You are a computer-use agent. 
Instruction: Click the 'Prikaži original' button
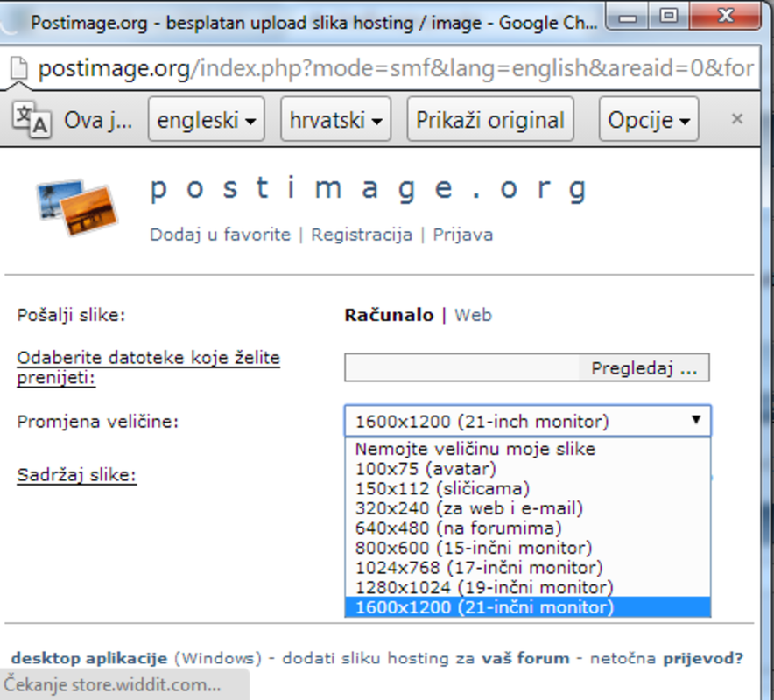490,119
